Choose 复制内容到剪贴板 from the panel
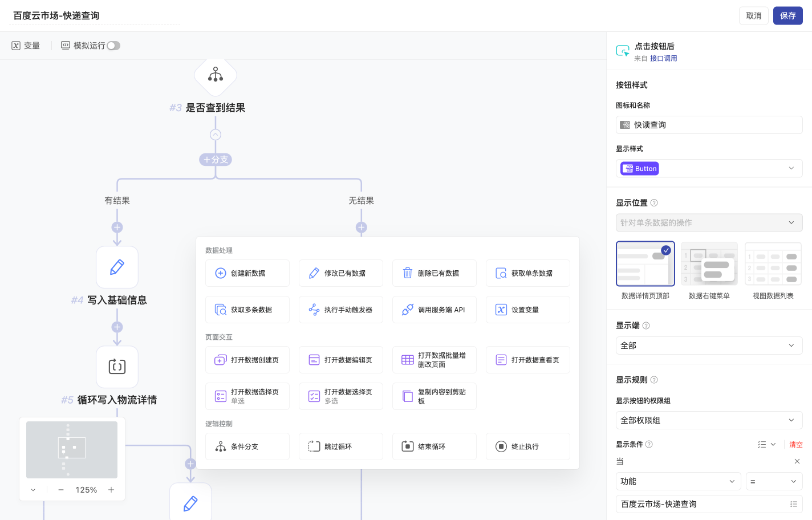 click(x=434, y=396)
